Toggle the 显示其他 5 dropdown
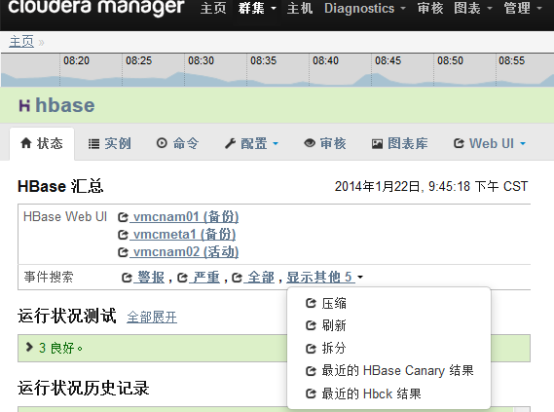Viewport: 554px width, 412px height. [x=324, y=277]
